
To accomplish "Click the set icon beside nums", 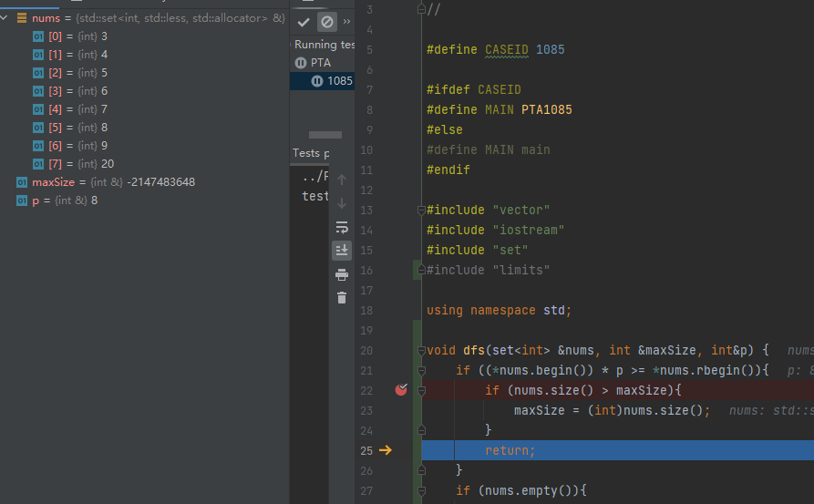I will (22, 18).
